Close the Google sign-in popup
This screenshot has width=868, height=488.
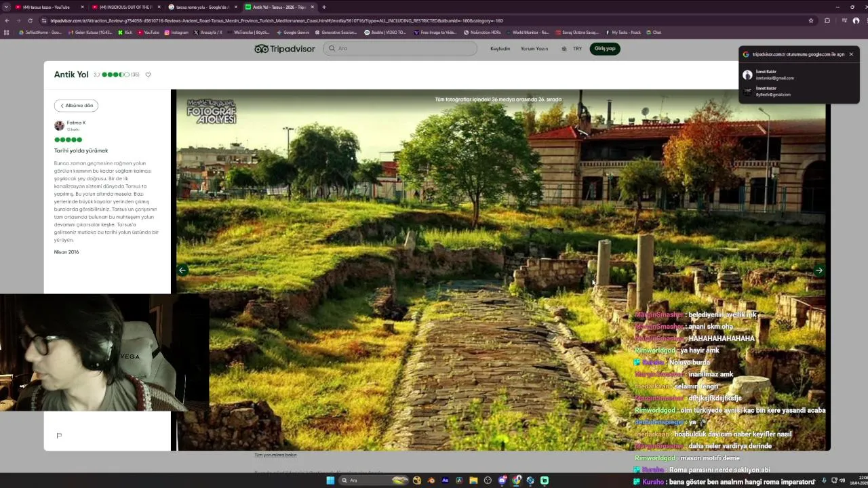click(x=851, y=54)
